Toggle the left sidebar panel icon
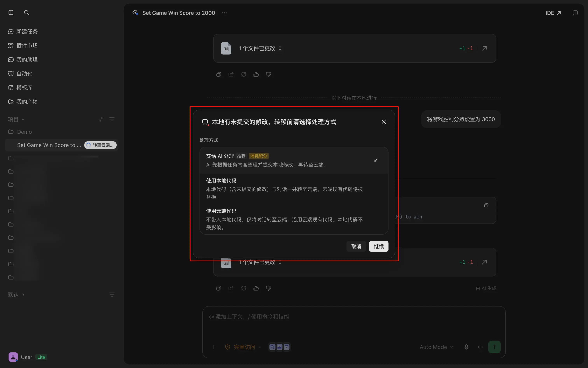This screenshot has height=368, width=588. (11, 12)
